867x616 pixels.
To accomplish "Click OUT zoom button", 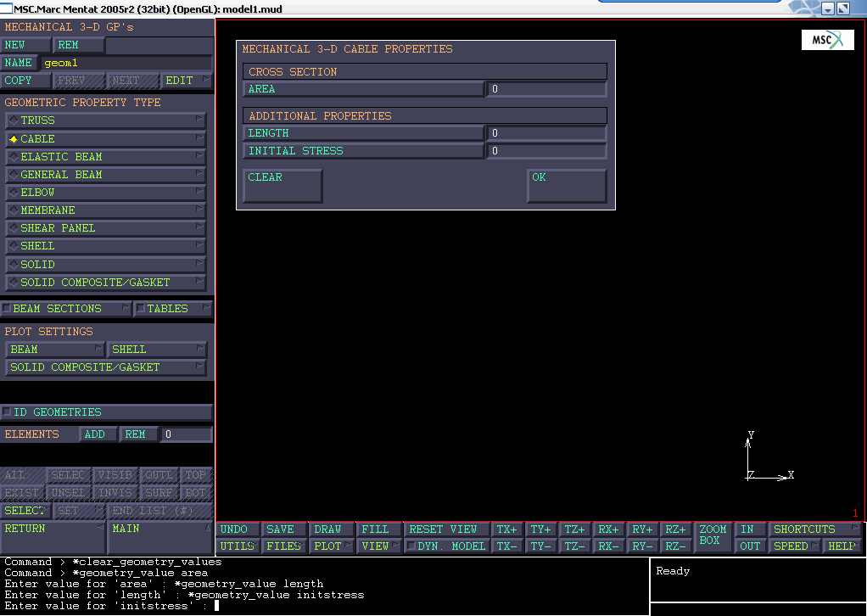I will [751, 546].
